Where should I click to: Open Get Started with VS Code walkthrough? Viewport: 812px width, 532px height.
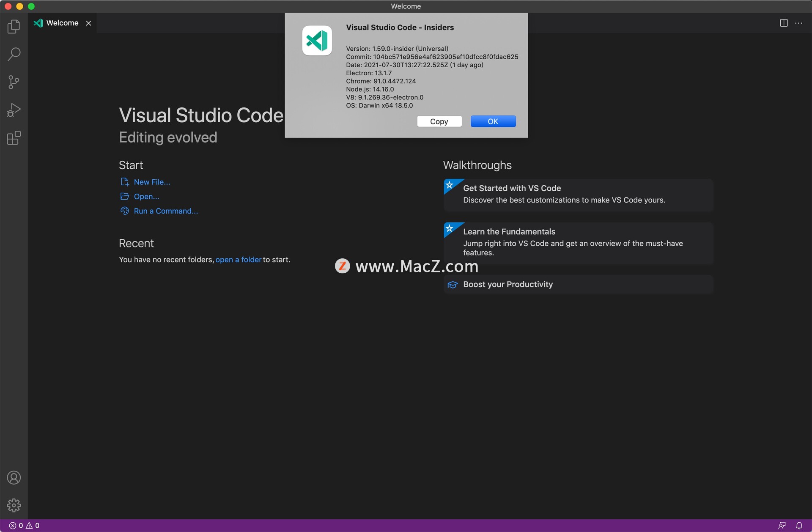(578, 195)
